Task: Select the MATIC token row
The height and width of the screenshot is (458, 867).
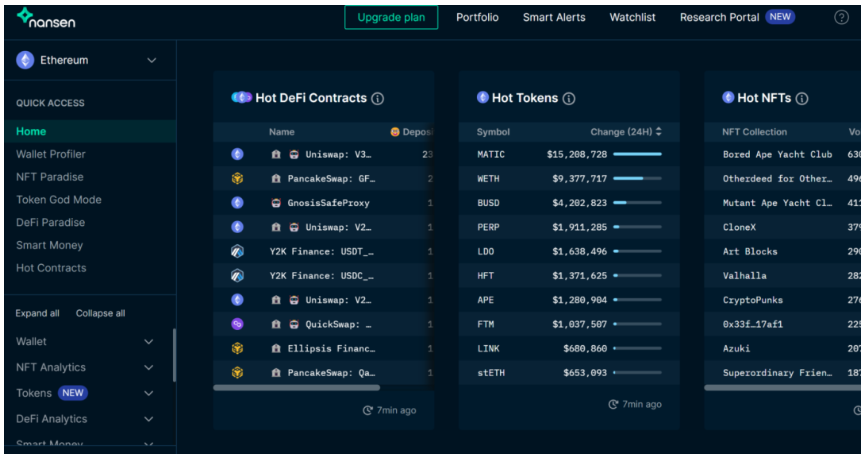Action: (x=569, y=154)
